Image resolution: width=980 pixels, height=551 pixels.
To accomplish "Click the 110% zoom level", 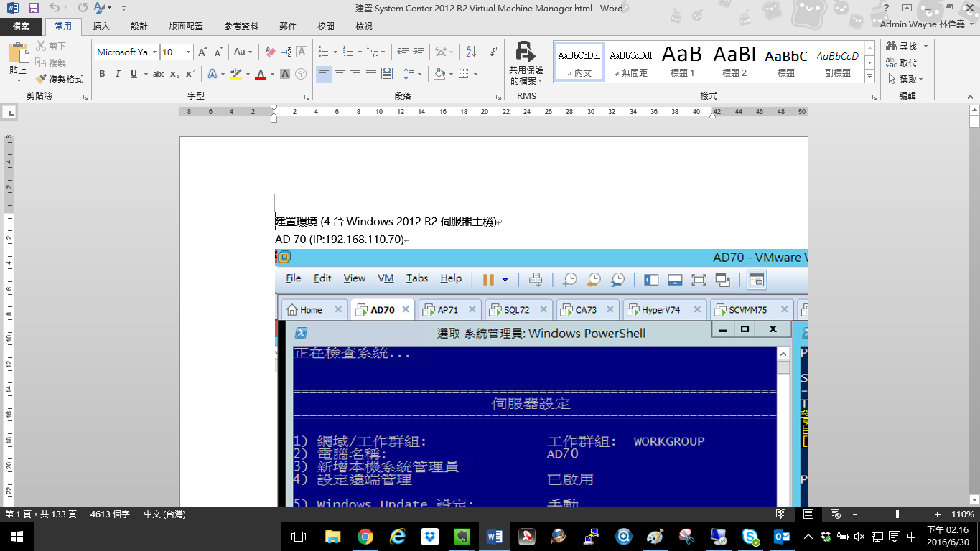I will coord(962,514).
